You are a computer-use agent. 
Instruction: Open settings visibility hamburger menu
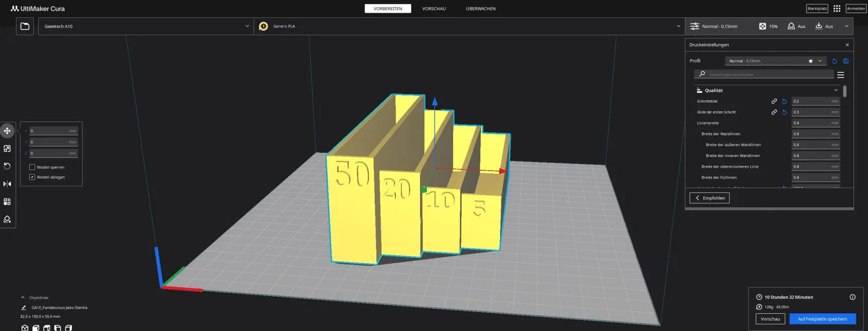(841, 75)
